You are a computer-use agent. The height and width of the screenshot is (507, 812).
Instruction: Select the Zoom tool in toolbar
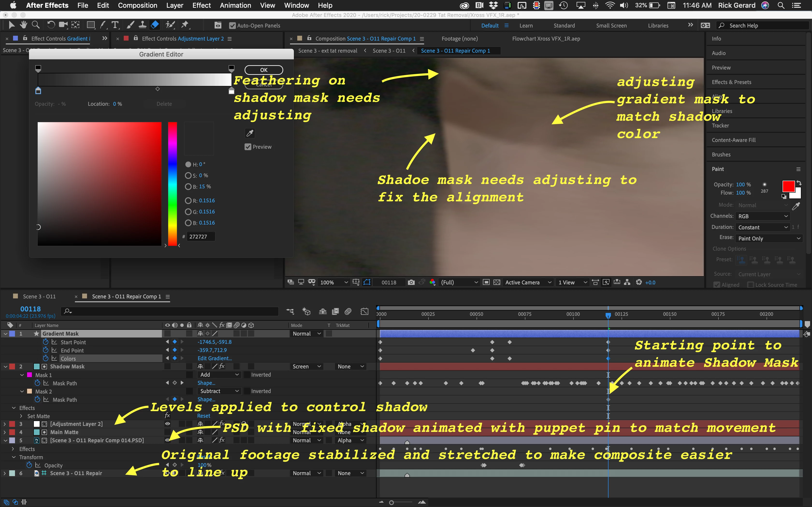tap(36, 25)
